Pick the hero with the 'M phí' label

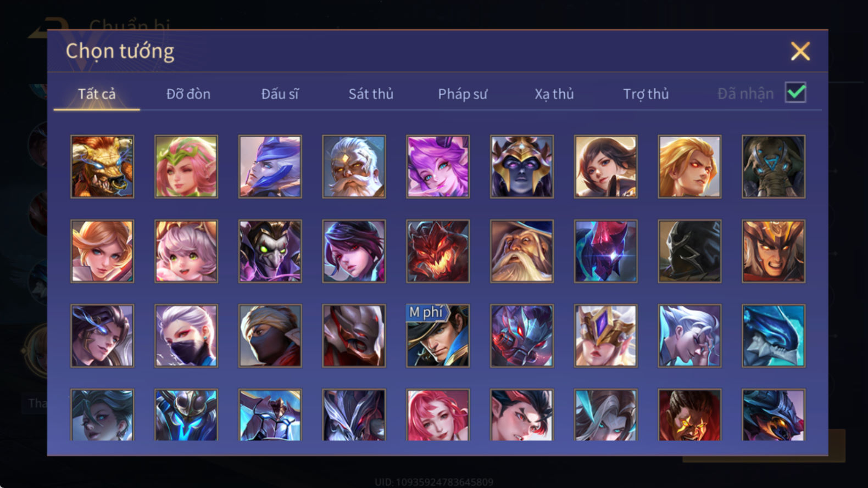coord(438,336)
